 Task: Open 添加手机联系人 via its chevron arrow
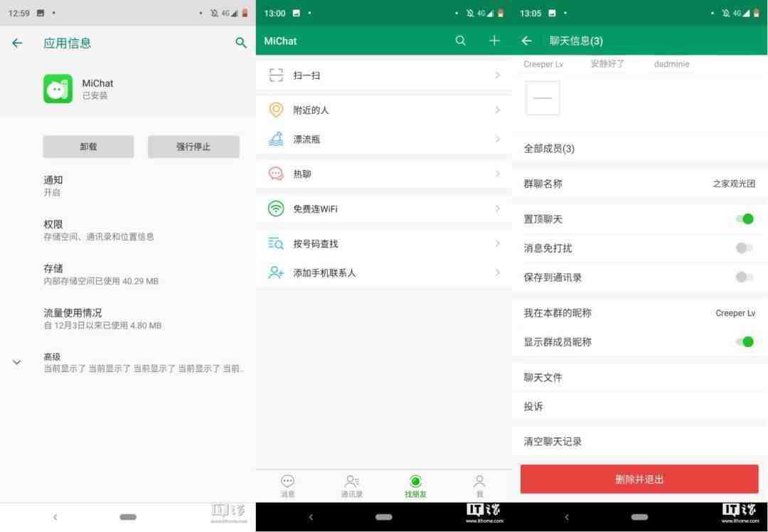tap(497, 272)
